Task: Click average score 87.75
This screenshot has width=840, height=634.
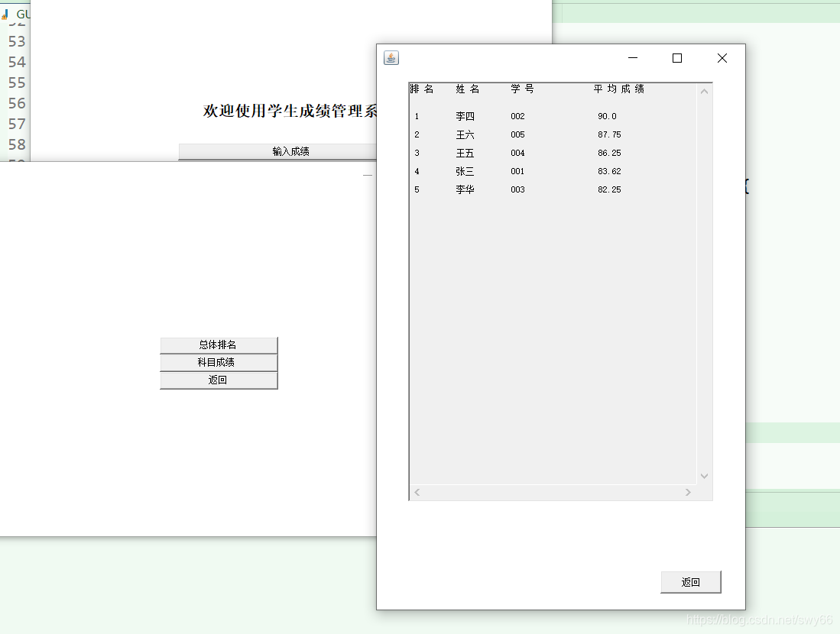Action: point(610,134)
